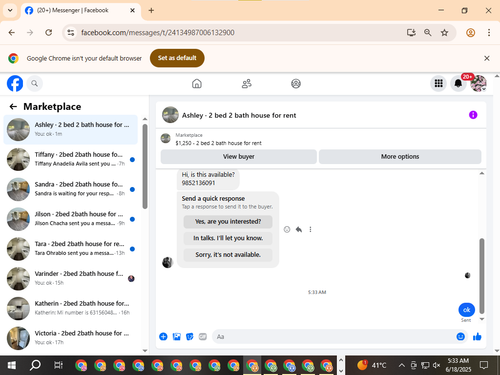Send 'Yes, are you interested?' quick response

pyautogui.click(x=228, y=221)
